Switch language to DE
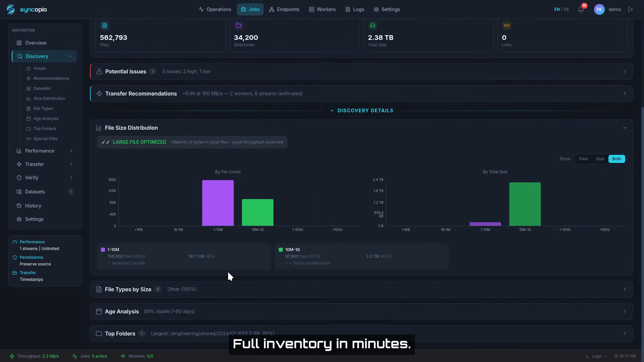Viewport: 644px width, 362px height. [x=567, y=9]
